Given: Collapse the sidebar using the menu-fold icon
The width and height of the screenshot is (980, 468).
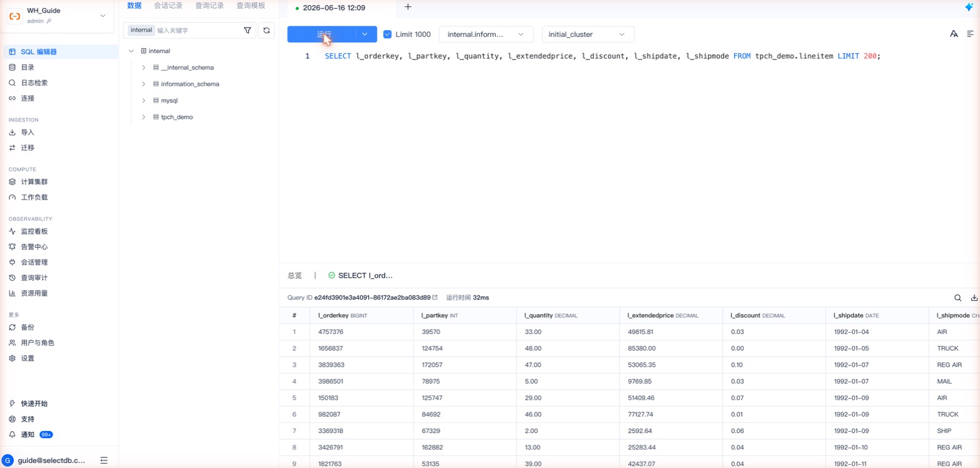Looking at the screenshot, I should [x=104, y=460].
